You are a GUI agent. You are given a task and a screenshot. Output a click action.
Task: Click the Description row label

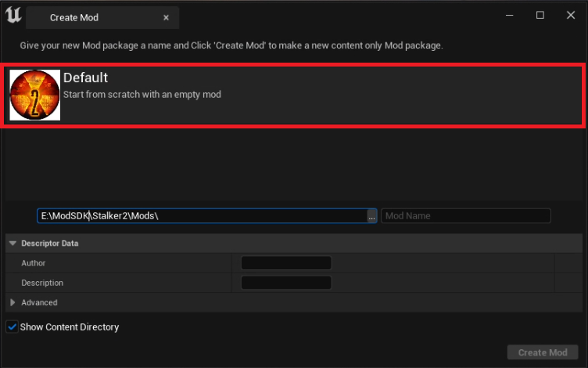pyautogui.click(x=42, y=283)
